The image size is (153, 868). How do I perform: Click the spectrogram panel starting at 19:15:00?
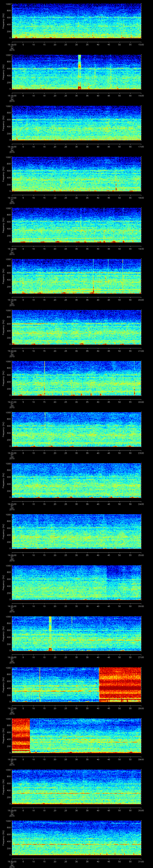coord(76,72)
